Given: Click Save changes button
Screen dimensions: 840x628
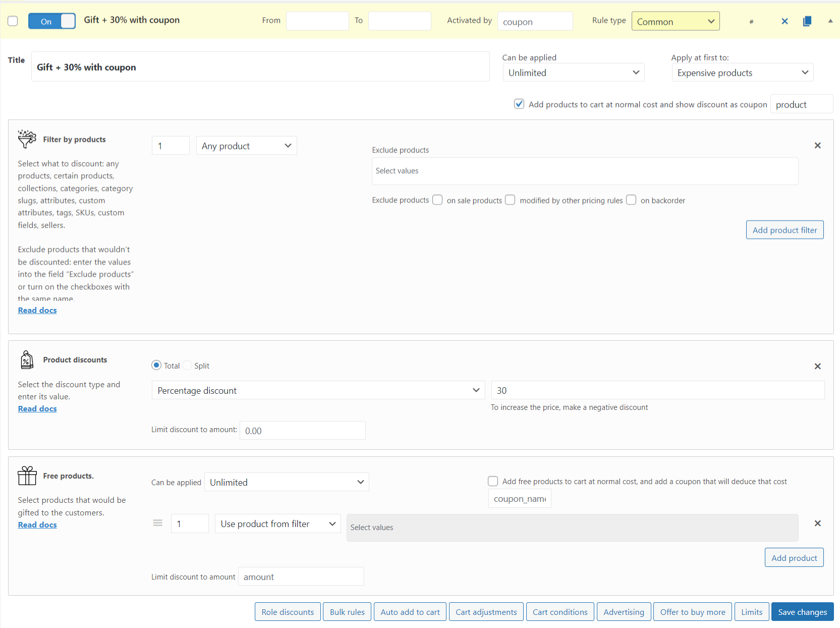Looking at the screenshot, I should [x=802, y=612].
